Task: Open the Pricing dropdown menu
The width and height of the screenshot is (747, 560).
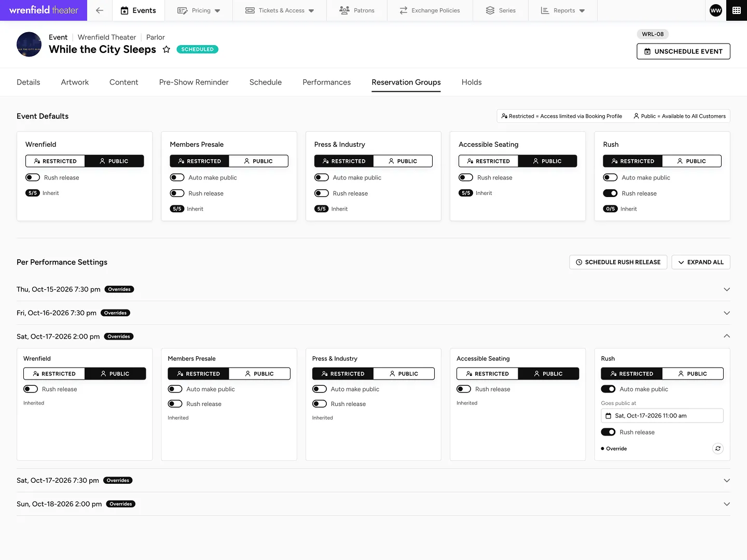Action: tap(199, 10)
